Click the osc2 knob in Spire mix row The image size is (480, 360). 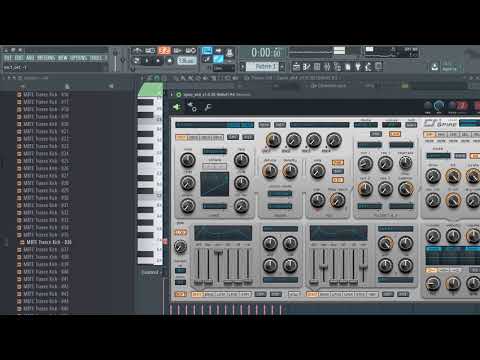293,140
